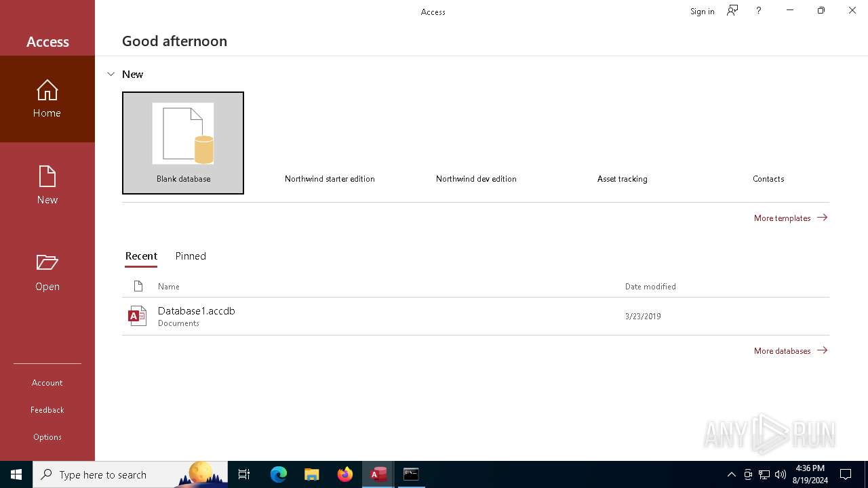
Task: Open the Database1.accdb recent file
Action: [475, 316]
